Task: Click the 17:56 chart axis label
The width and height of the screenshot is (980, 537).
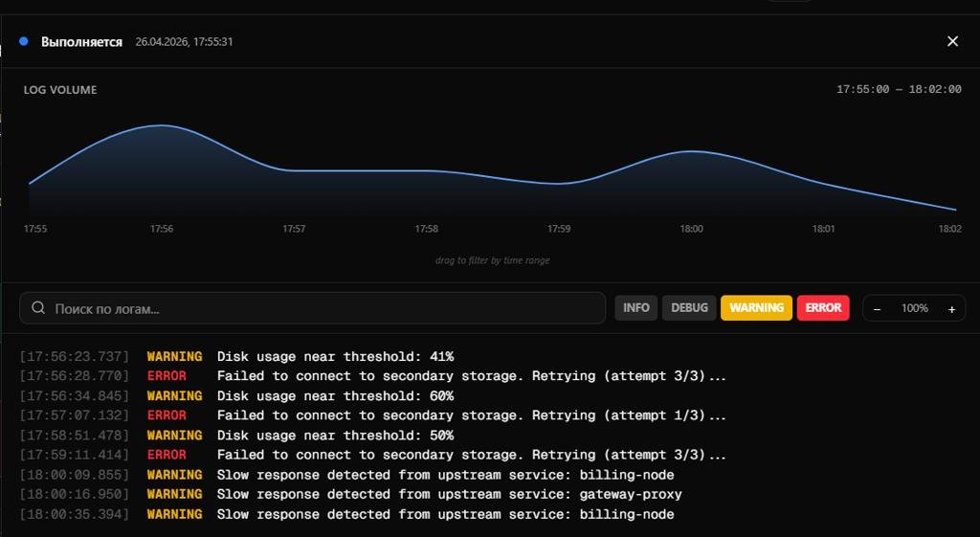Action: [x=161, y=229]
